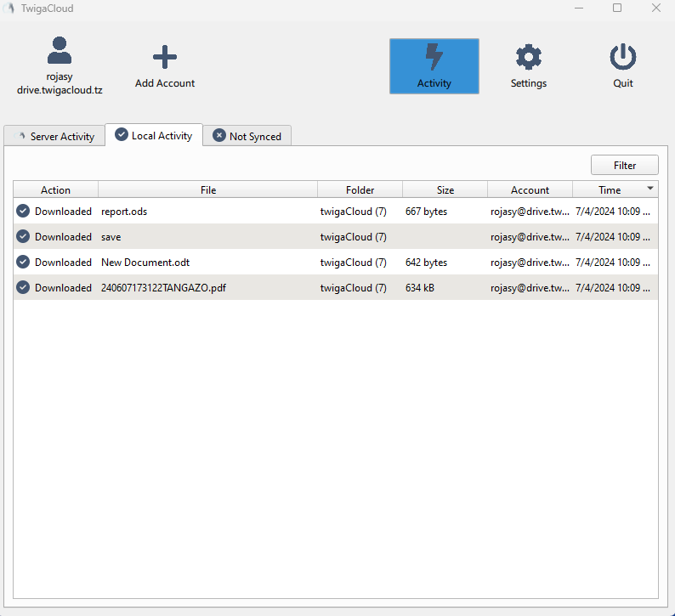Click twigaCloud (7) folder in report.ods row
675x616 pixels.
click(354, 212)
